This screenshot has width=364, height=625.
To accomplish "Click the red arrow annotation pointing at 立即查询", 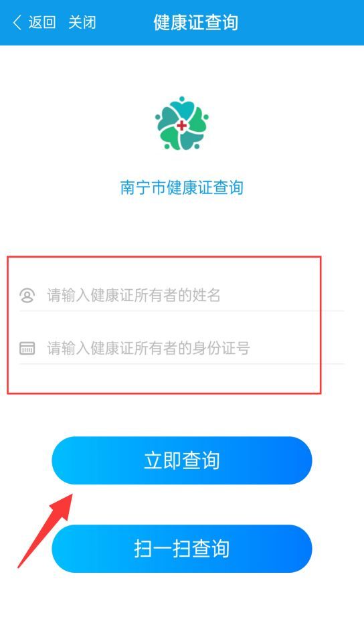I will [45, 530].
